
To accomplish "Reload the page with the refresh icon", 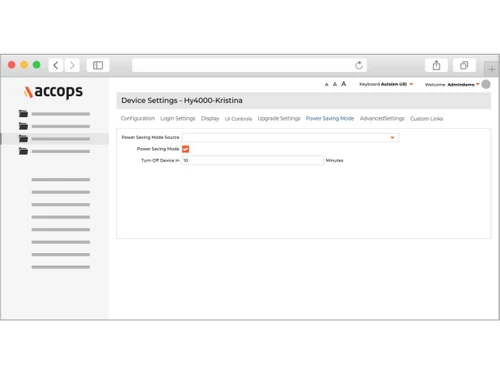I will [x=359, y=65].
